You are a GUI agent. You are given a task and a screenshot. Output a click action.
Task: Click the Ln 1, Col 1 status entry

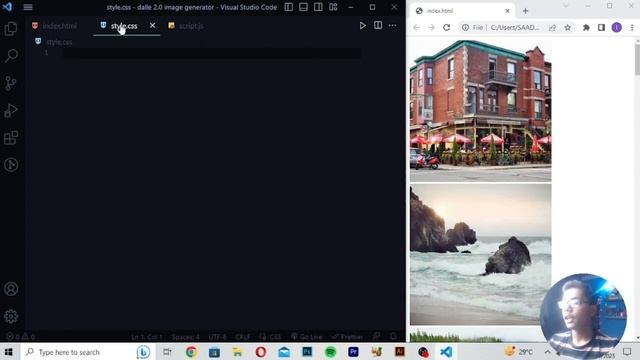(147, 337)
